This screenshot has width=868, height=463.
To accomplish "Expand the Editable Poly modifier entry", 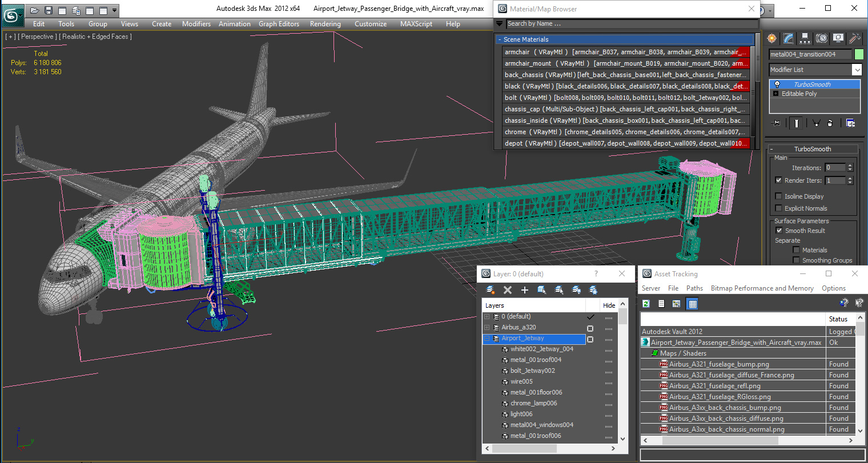I will click(775, 94).
